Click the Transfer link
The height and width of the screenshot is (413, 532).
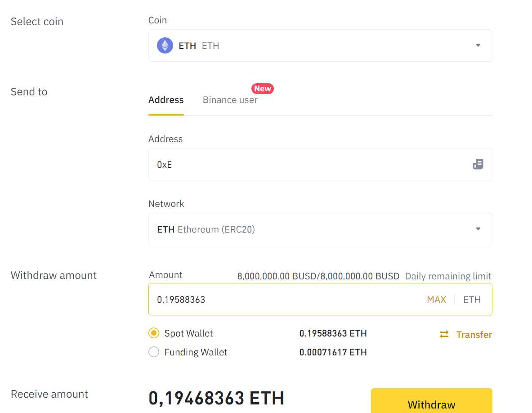click(x=474, y=335)
